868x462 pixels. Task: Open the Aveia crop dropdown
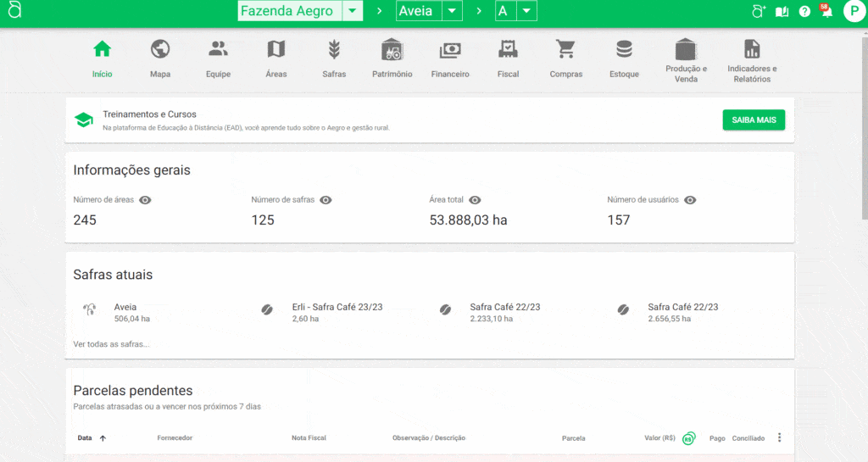coord(453,11)
